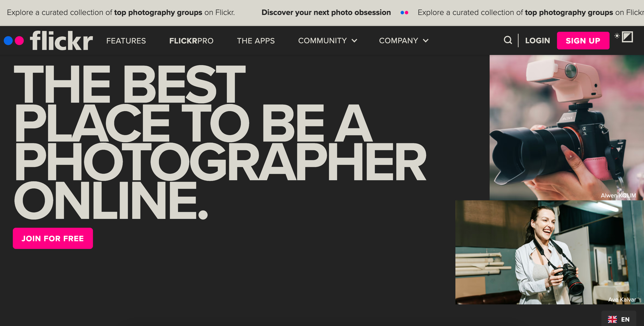
Task: Expand the Community dropdown chevron
Action: [355, 41]
